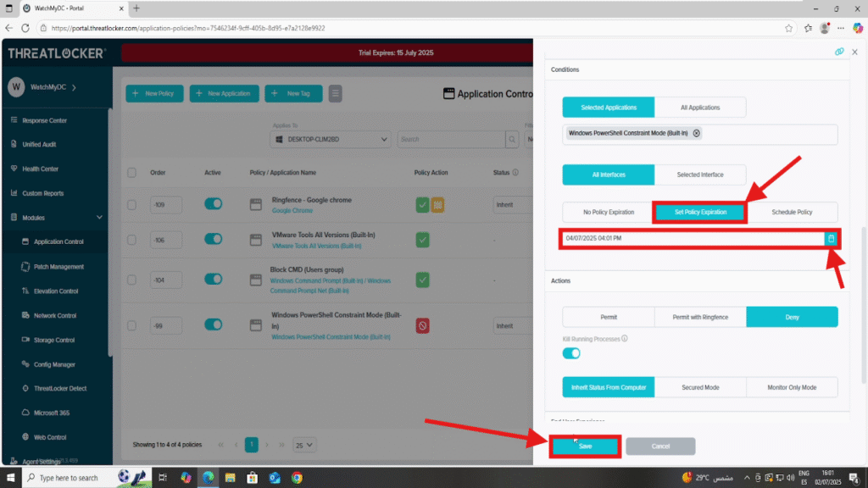Check the Block CMD row checkbox
The height and width of the screenshot is (488, 868).
pyautogui.click(x=131, y=280)
